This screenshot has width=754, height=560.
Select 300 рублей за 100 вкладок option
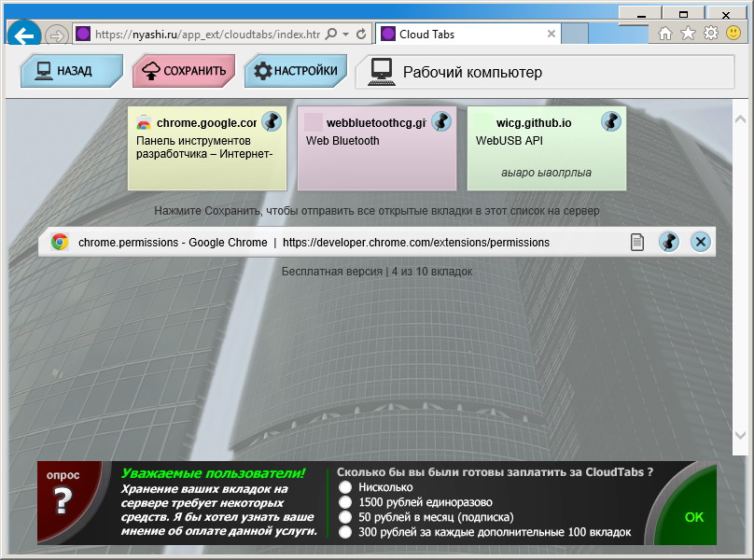(345, 532)
